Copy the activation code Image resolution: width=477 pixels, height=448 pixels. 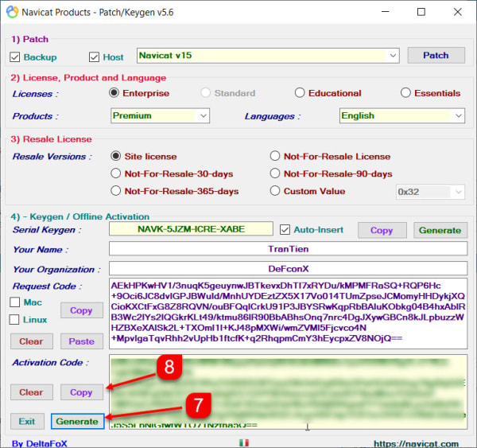(x=82, y=392)
